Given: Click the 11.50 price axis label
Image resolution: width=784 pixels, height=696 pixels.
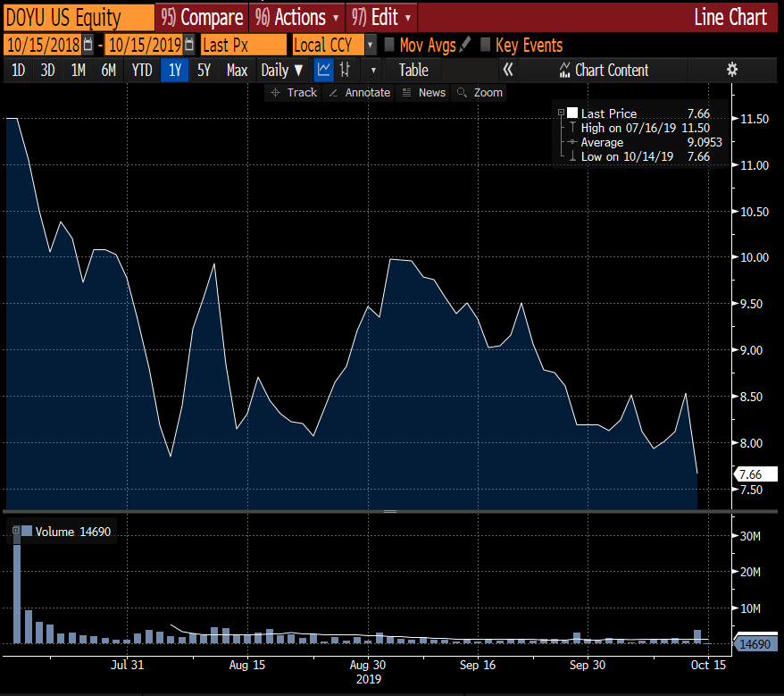Looking at the screenshot, I should point(755,119).
